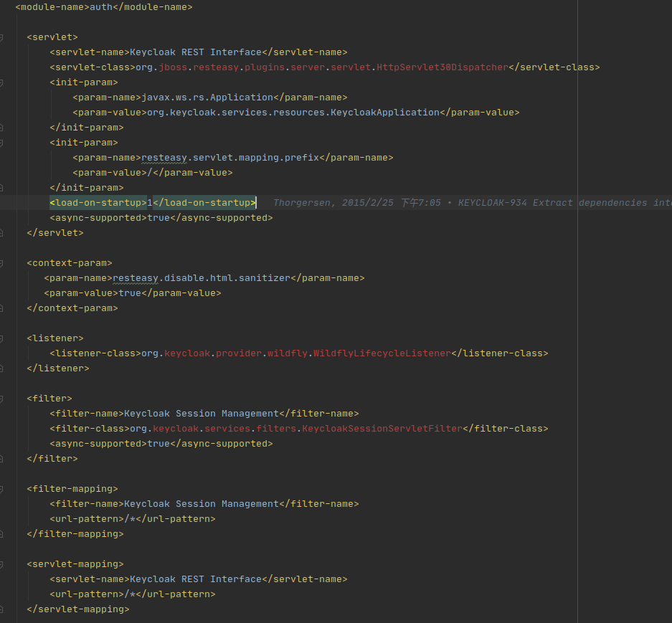Click the closing servlet-mapping tag
Image resolution: width=672 pixels, height=623 pixels.
click(78, 609)
